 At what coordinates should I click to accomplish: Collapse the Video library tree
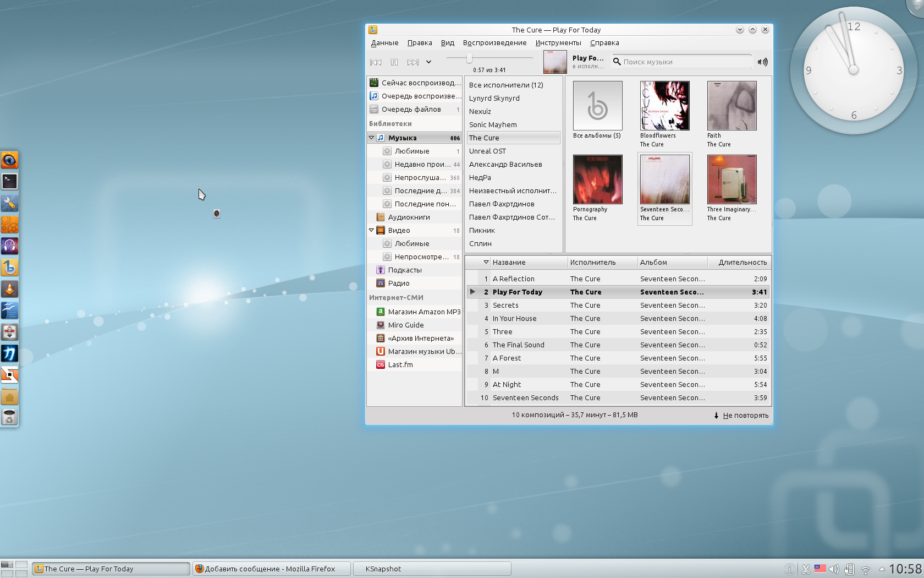pos(371,230)
